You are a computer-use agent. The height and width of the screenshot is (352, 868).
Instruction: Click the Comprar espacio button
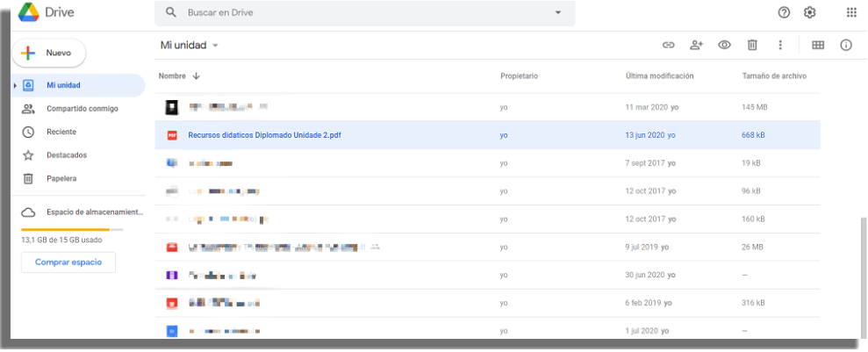pyautogui.click(x=68, y=262)
